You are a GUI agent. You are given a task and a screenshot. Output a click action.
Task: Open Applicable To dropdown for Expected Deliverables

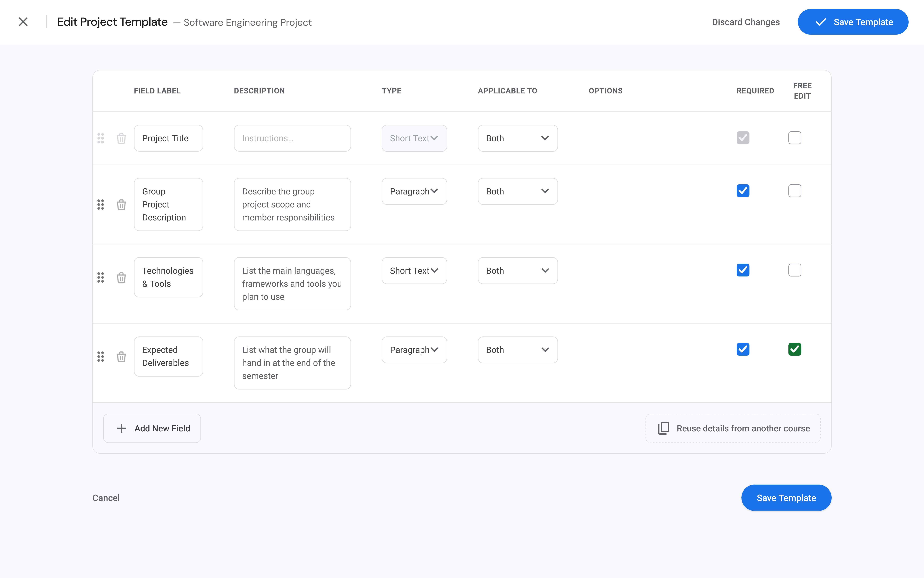coord(518,350)
